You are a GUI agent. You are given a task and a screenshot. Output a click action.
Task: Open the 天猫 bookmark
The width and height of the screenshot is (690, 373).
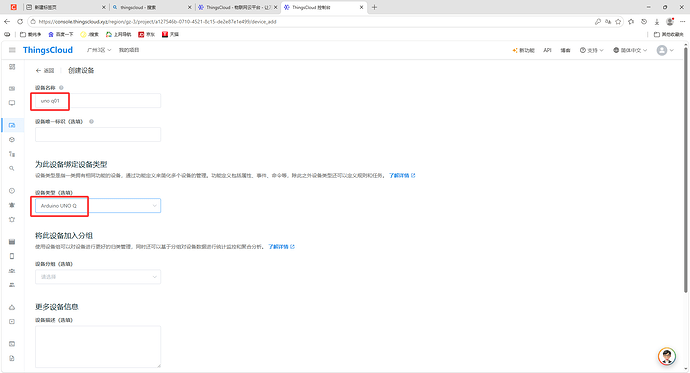170,34
